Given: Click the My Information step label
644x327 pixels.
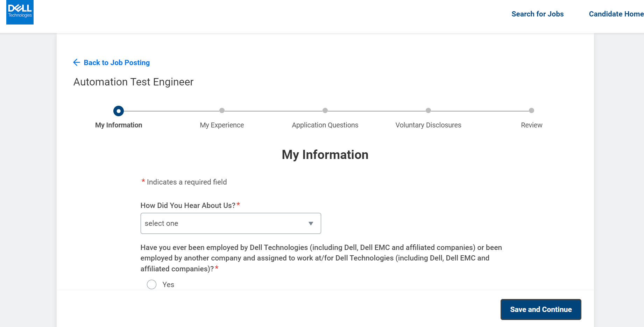Looking at the screenshot, I should point(119,125).
